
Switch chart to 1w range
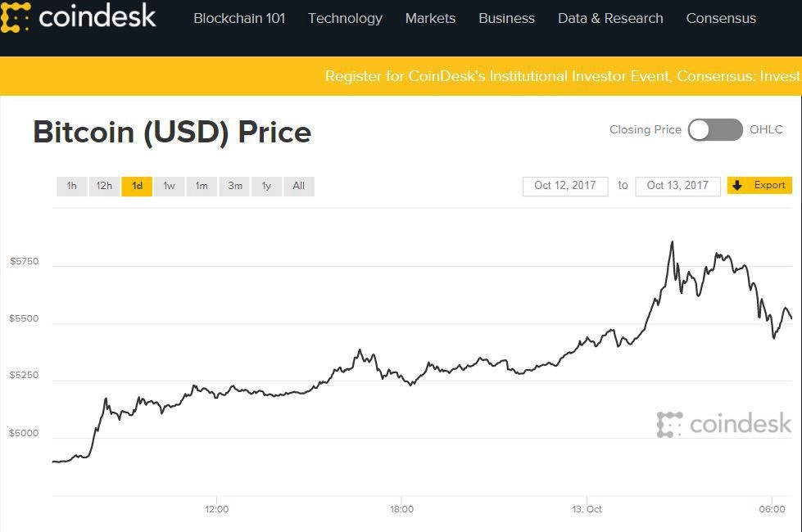(169, 187)
